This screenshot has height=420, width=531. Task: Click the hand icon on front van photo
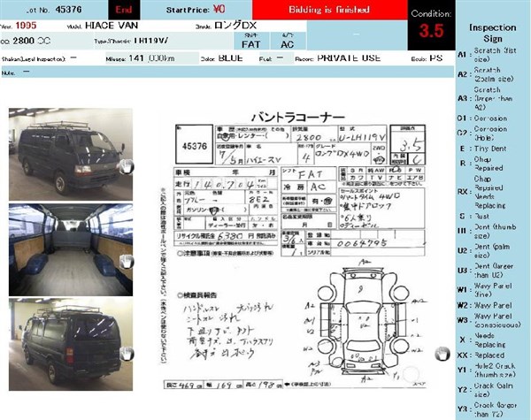[x=127, y=166]
